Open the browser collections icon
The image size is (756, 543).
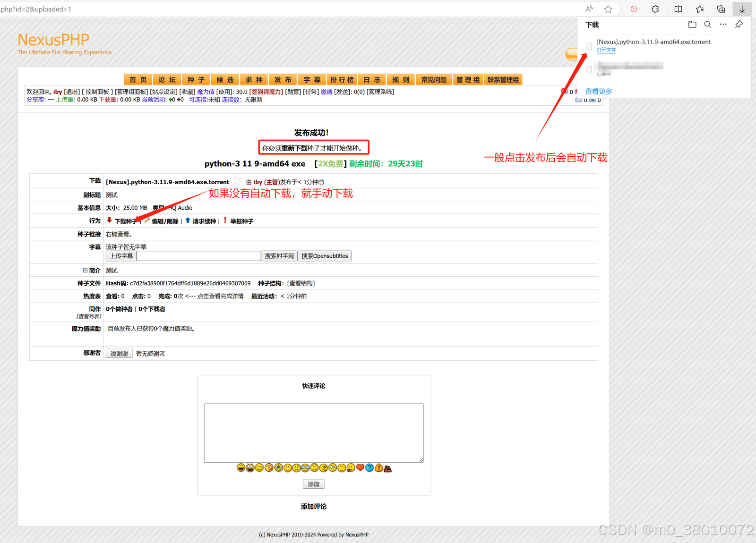click(x=721, y=9)
